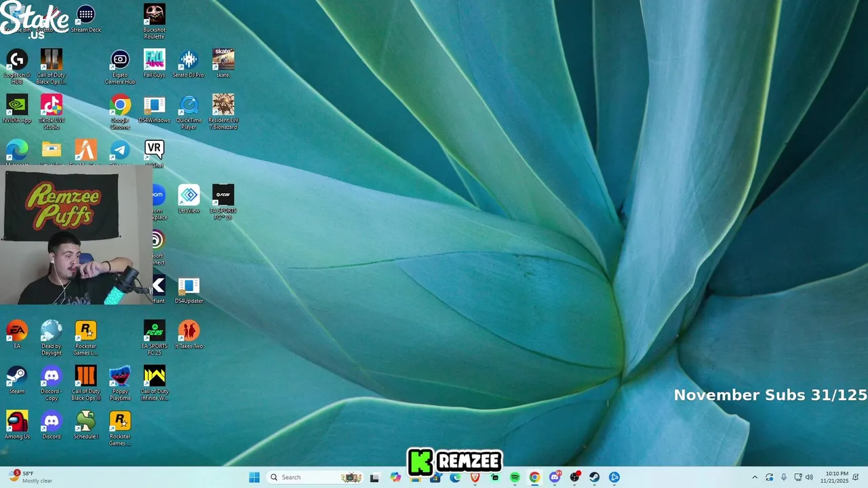Open Task View from the taskbar
The height and width of the screenshot is (488, 868).
[374, 477]
